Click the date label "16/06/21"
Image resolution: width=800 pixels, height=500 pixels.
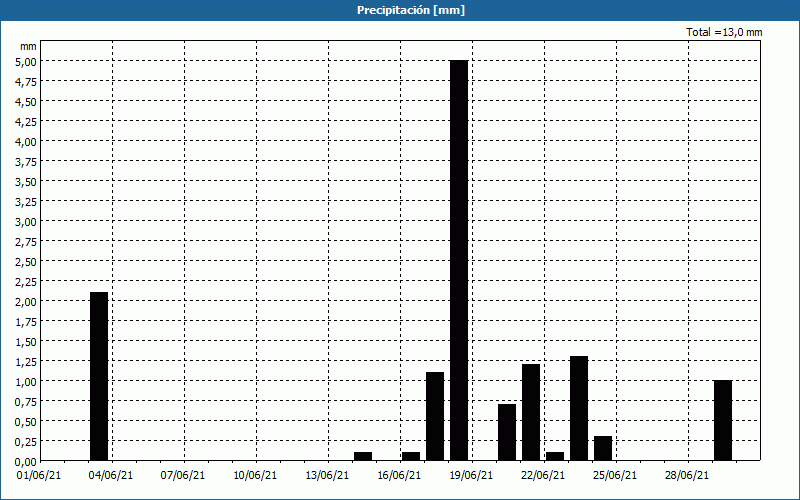(399, 475)
